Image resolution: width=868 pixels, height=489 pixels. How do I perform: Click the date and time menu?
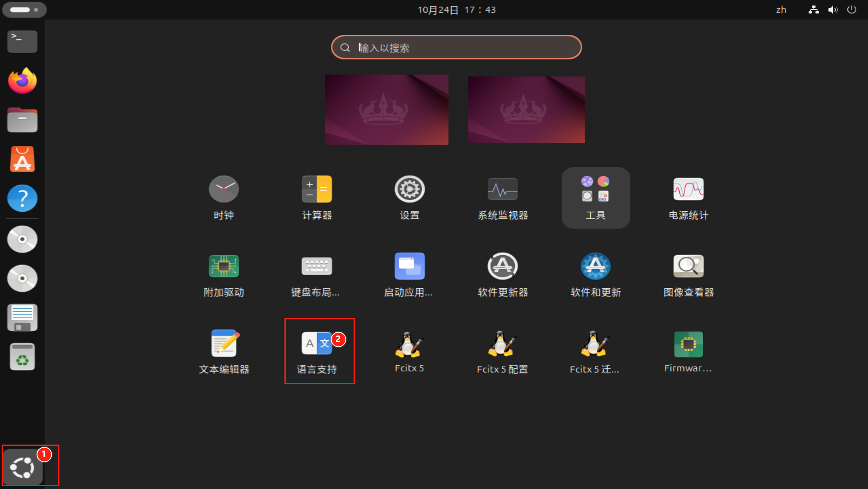[x=456, y=10]
